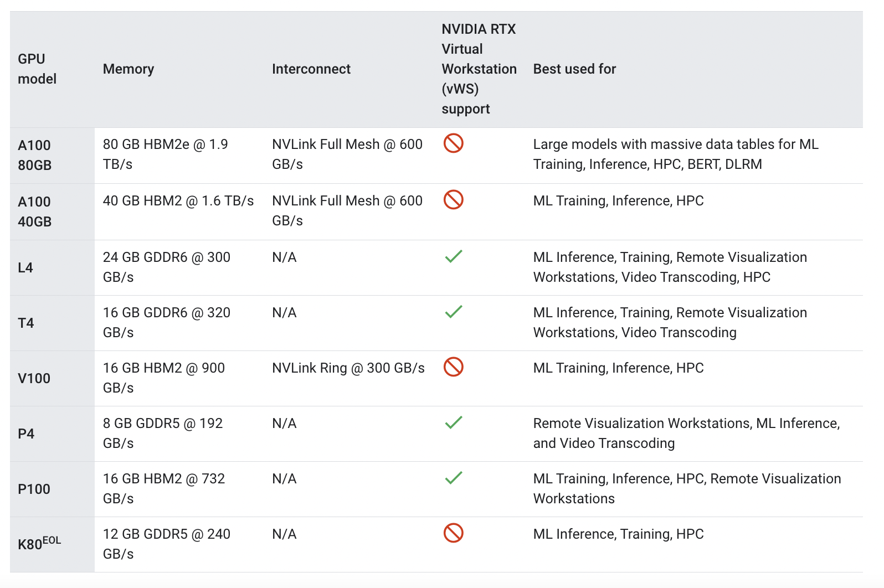Image resolution: width=884 pixels, height=588 pixels.
Task: Click the green checkmark in the T4 row
Action: point(453,312)
